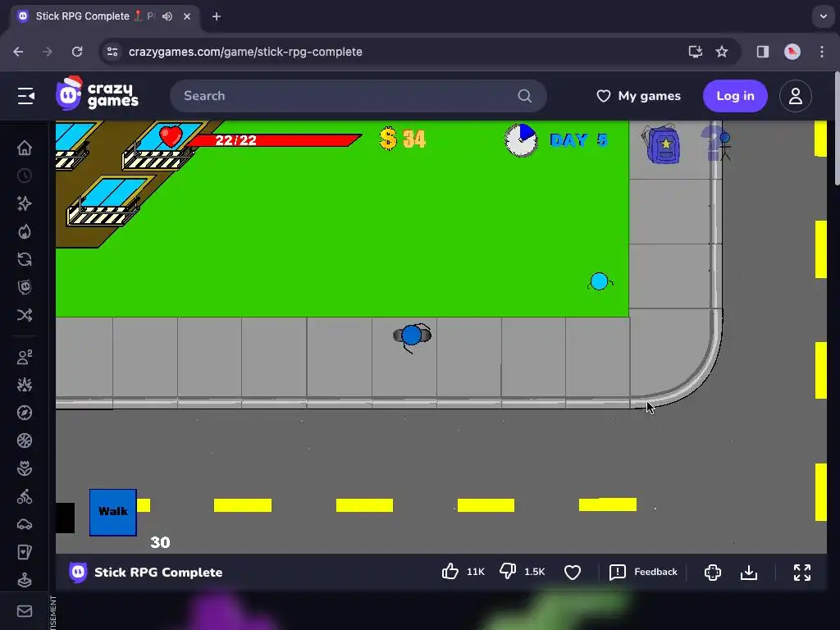Select the Stick RPG Complete tab
The image size is (840, 630).
click(x=105, y=16)
